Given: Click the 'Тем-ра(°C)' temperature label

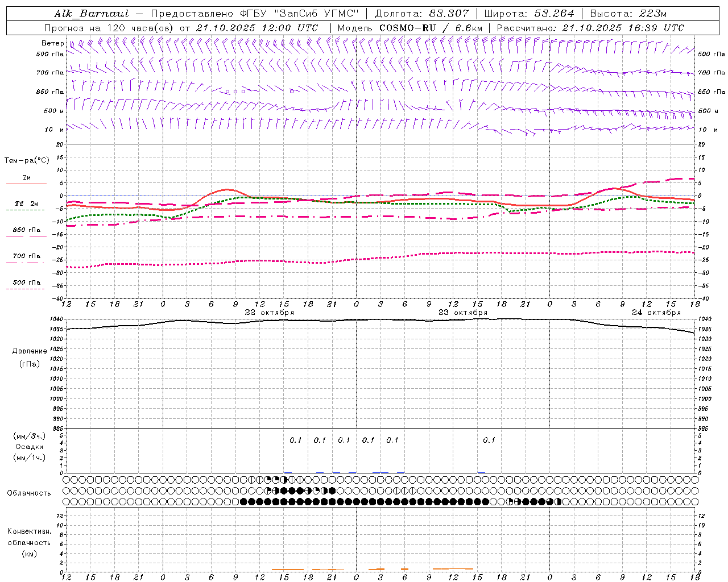Looking at the screenshot, I should click(27, 161).
